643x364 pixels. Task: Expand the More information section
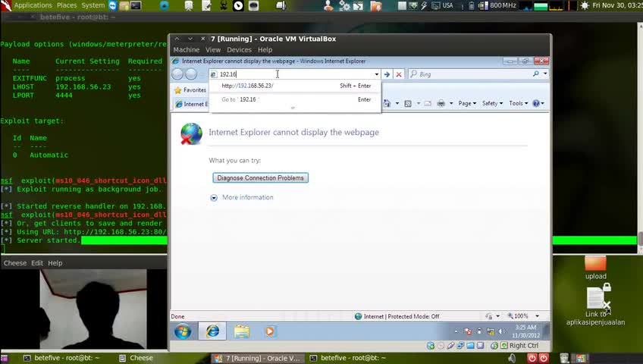214,198
